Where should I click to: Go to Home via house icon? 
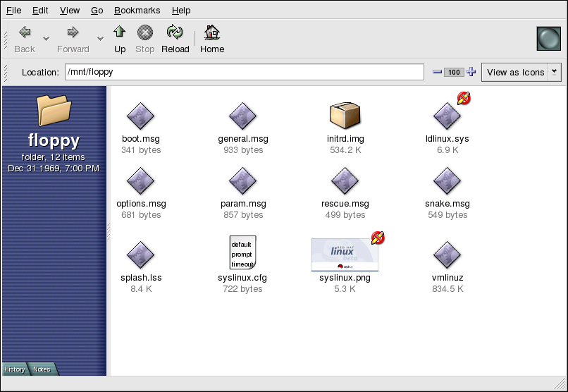pyautogui.click(x=211, y=32)
